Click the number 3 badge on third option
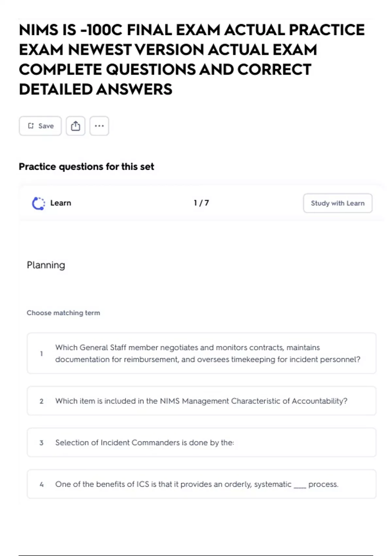The height and width of the screenshot is (556, 392). [x=41, y=443]
